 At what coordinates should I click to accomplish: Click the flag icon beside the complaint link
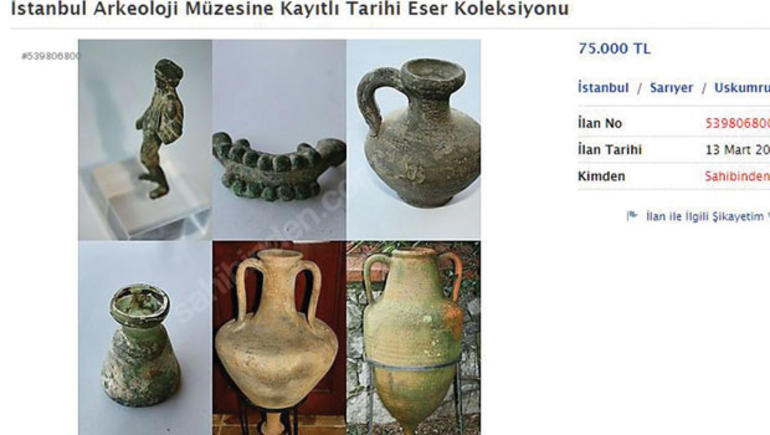pyautogui.click(x=632, y=216)
